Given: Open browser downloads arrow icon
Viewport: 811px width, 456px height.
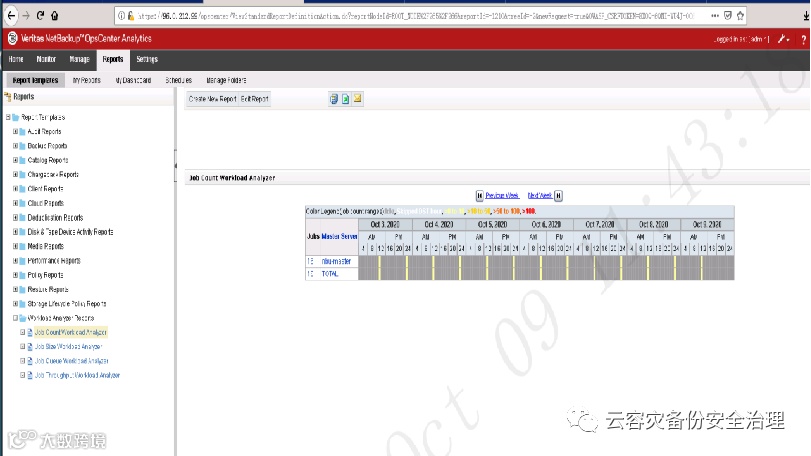Looking at the screenshot, I should (806, 16).
